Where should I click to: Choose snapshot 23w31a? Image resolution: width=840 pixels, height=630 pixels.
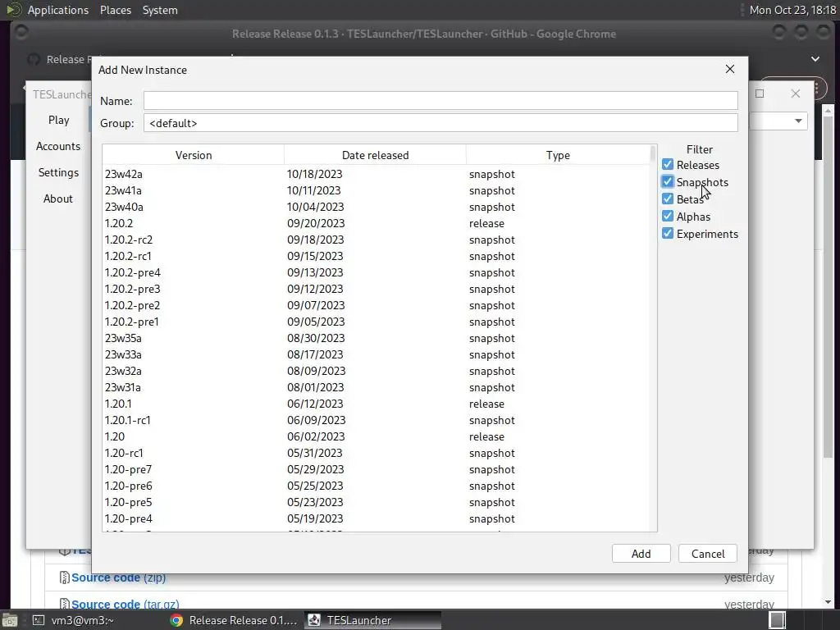pos(376,387)
